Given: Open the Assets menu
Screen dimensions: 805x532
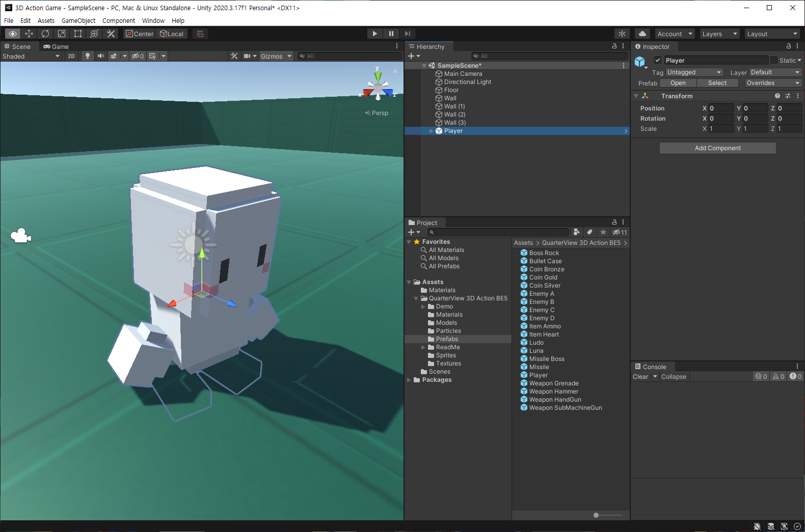Looking at the screenshot, I should pyautogui.click(x=46, y=21).
